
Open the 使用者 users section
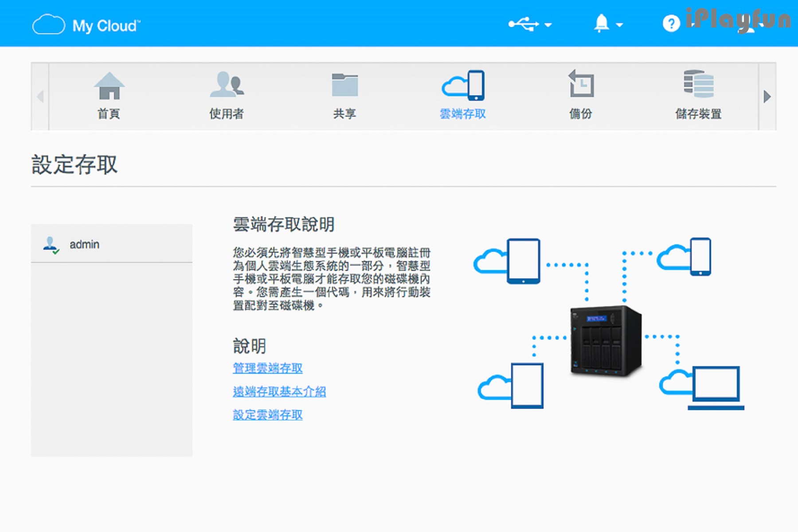click(227, 85)
